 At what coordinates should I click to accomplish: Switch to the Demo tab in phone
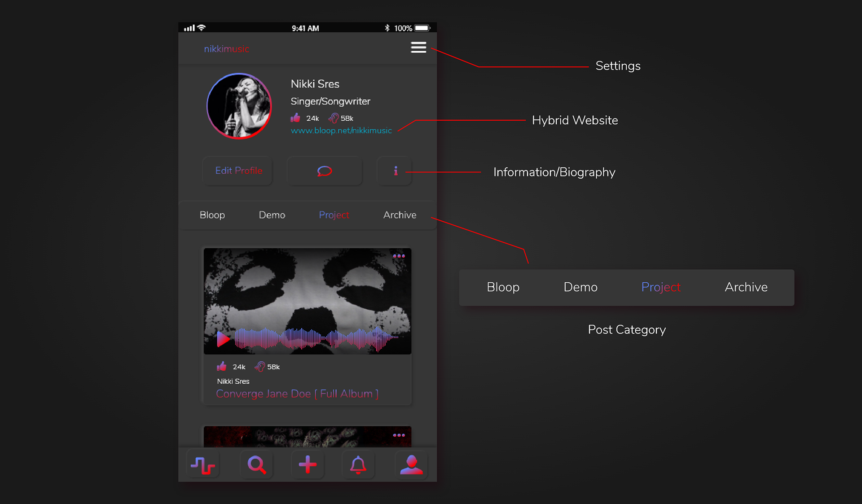point(272,215)
